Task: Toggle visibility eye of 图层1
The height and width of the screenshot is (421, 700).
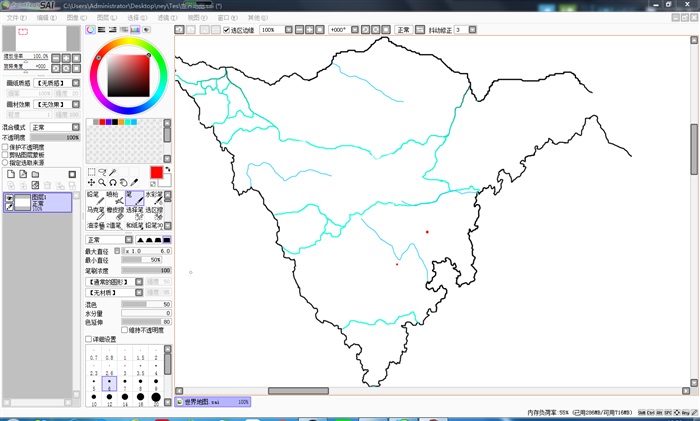Action: (10, 199)
